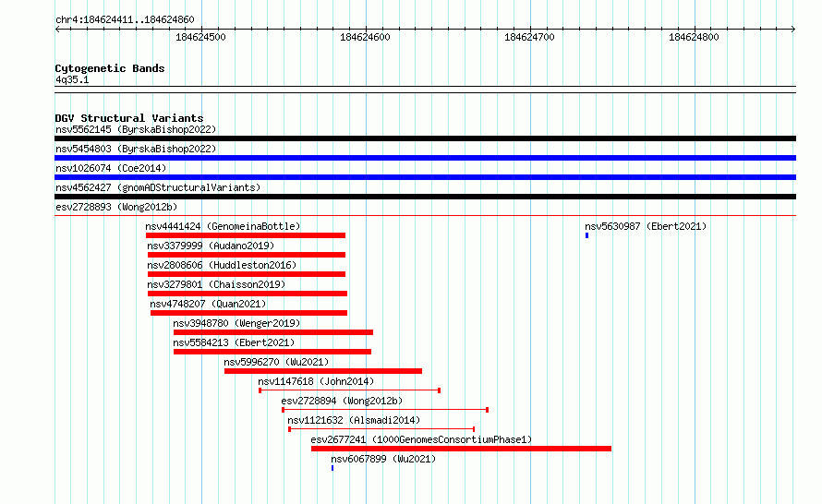Open nsv4748207 (Quan2021) label

click(208, 304)
